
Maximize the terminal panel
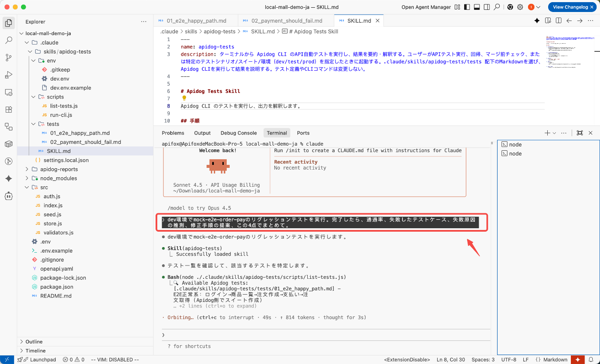click(x=580, y=133)
